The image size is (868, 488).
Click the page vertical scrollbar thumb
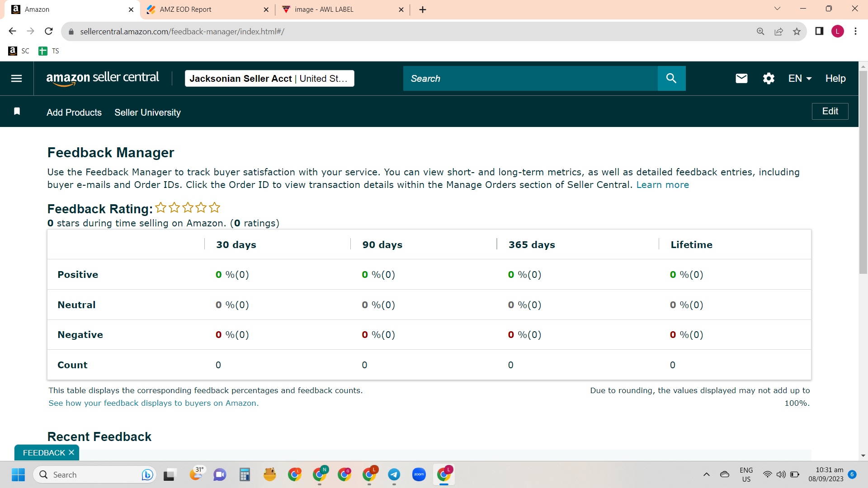[x=863, y=172]
